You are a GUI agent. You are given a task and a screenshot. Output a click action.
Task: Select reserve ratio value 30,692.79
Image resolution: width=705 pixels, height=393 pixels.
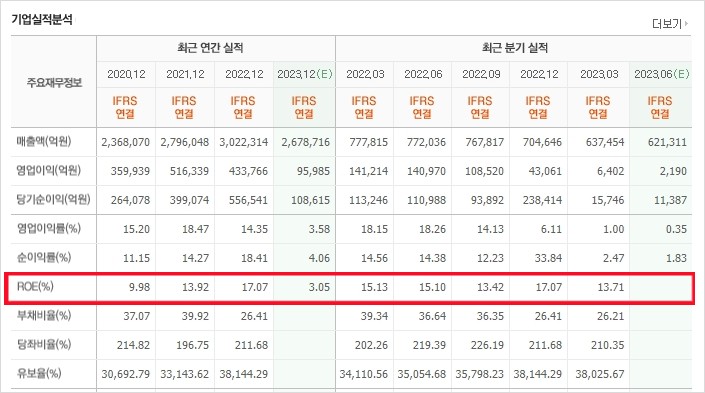[x=125, y=374]
